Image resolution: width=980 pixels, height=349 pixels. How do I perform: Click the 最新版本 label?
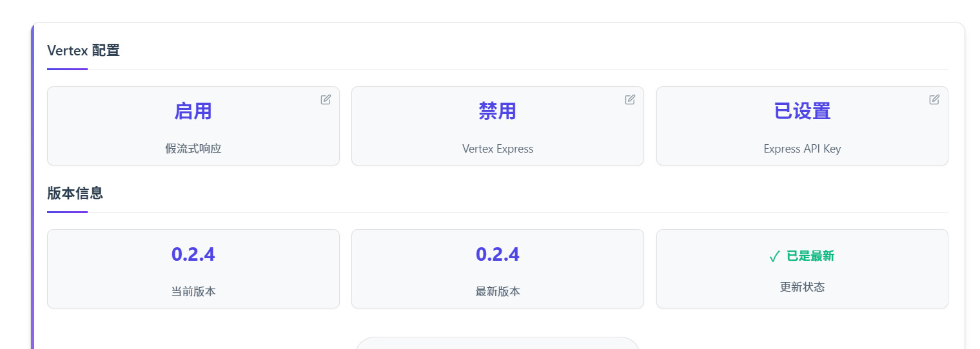[x=498, y=292]
